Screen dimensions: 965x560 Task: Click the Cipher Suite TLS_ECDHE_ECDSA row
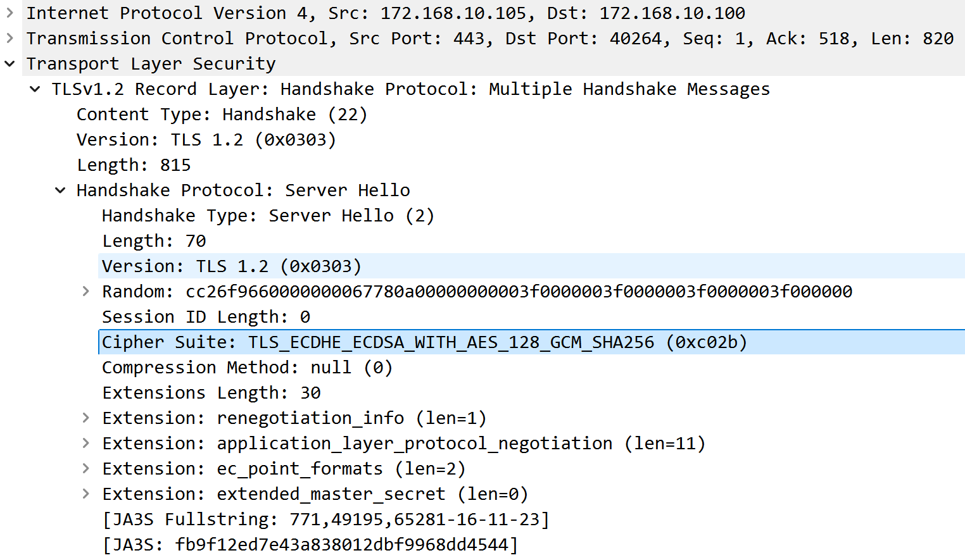(x=424, y=342)
